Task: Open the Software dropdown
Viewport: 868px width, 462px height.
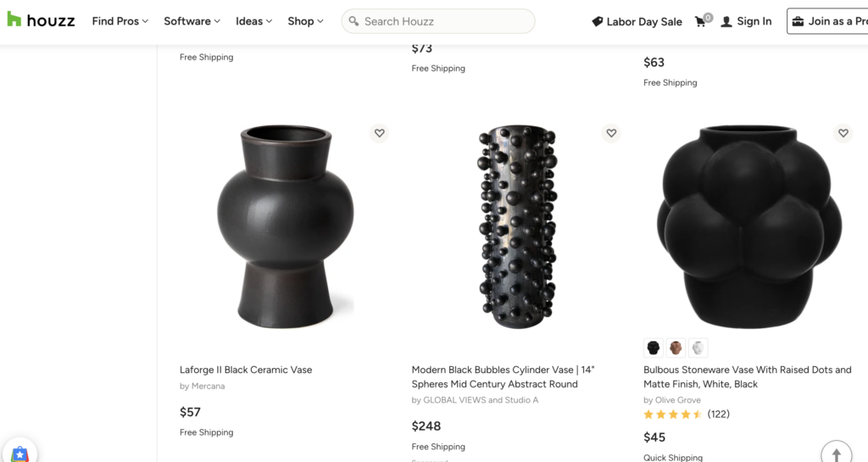Action: 192,21
